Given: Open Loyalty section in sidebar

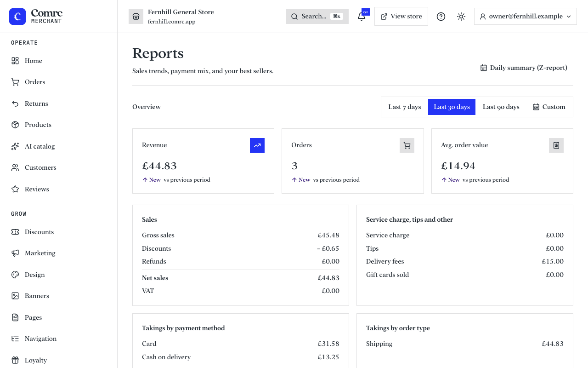Looking at the screenshot, I should 59,360.
